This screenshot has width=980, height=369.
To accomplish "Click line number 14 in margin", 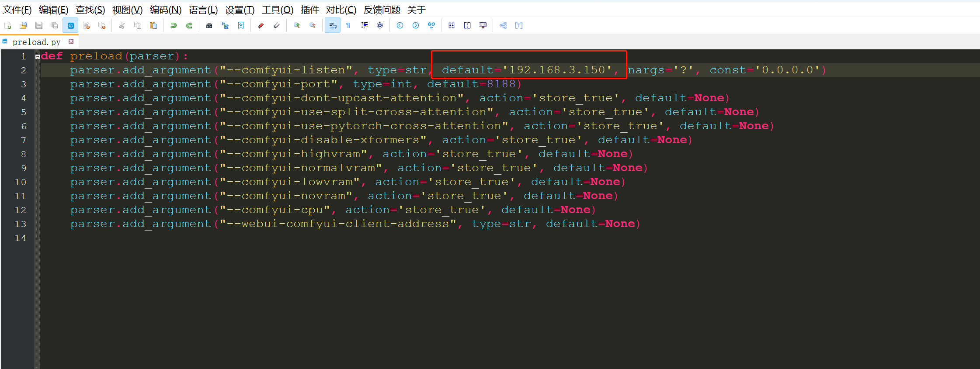I will tap(20, 238).
